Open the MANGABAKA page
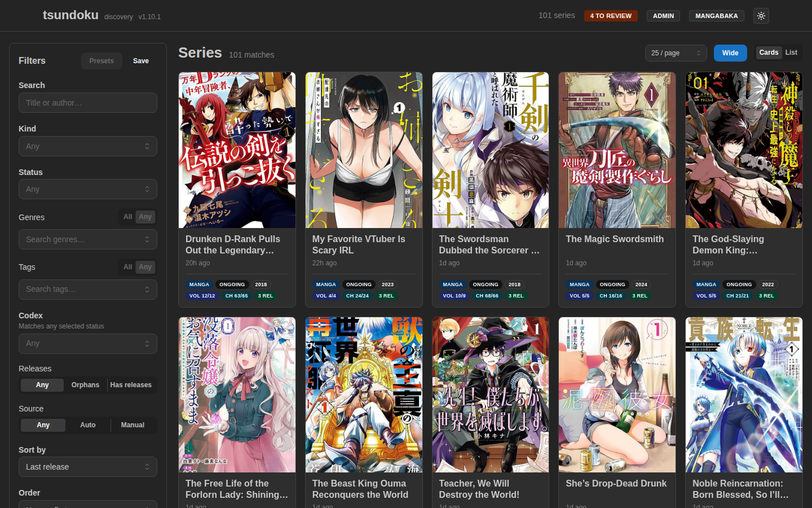This screenshot has height=508, width=812. pos(716,16)
